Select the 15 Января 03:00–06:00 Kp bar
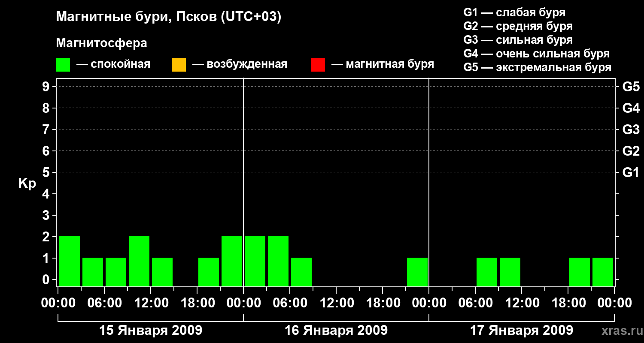This screenshot has height=343, width=644. click(93, 272)
